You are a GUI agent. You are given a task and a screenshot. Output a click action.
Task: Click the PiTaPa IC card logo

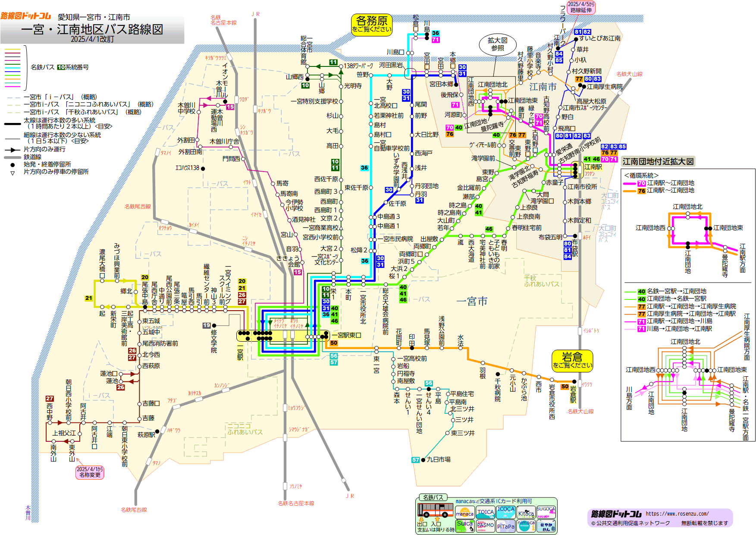pos(505,526)
